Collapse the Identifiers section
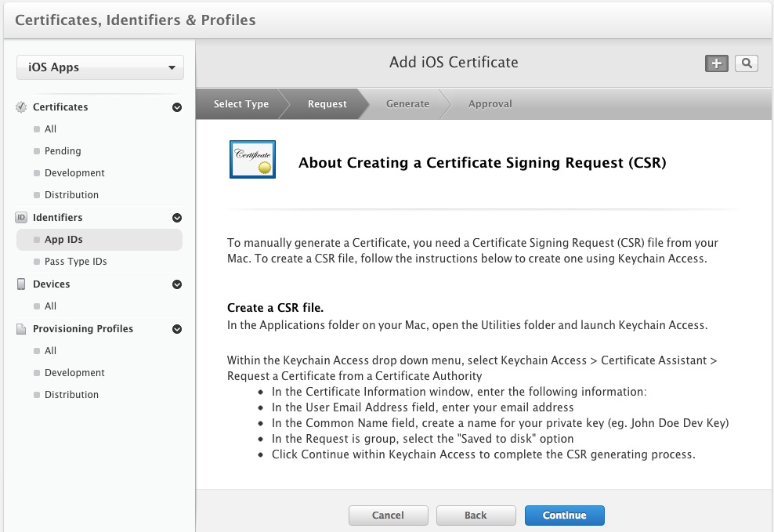Viewport: 774px width, 532px height. click(177, 218)
